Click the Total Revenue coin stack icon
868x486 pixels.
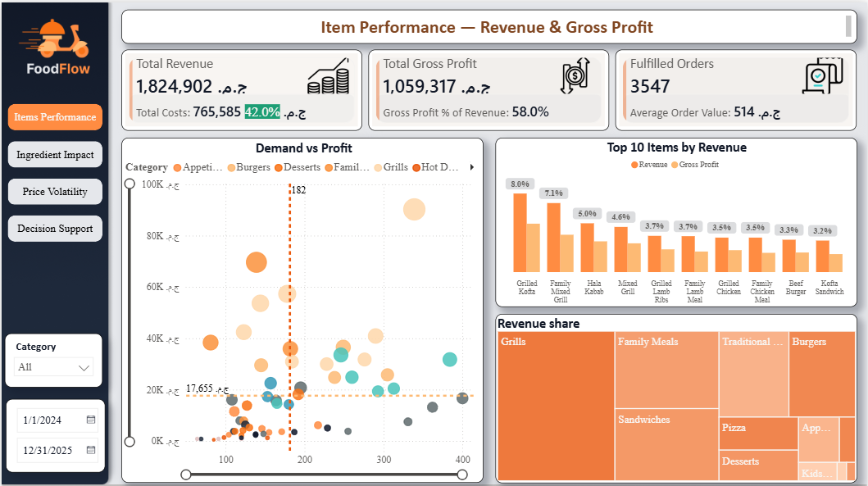point(329,76)
